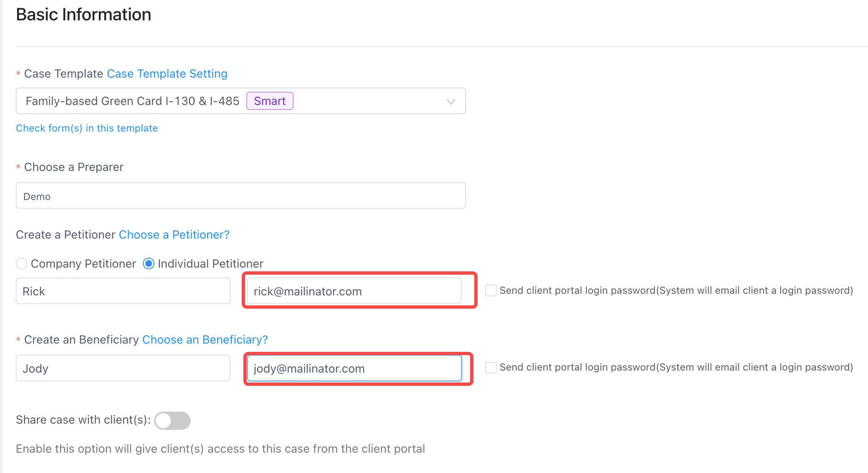This screenshot has width=868, height=473.
Task: Focus the jody@mailinator.com email field
Action: 354,368
